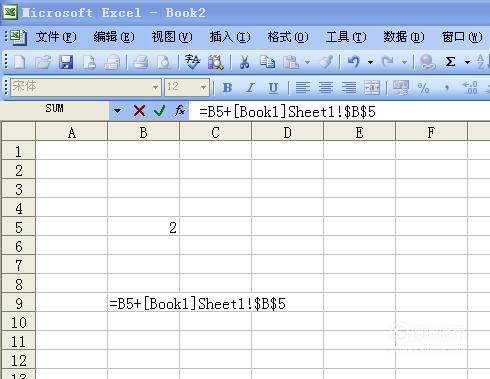
Task: Click the New blank workbook icon
Action: [x=19, y=62]
